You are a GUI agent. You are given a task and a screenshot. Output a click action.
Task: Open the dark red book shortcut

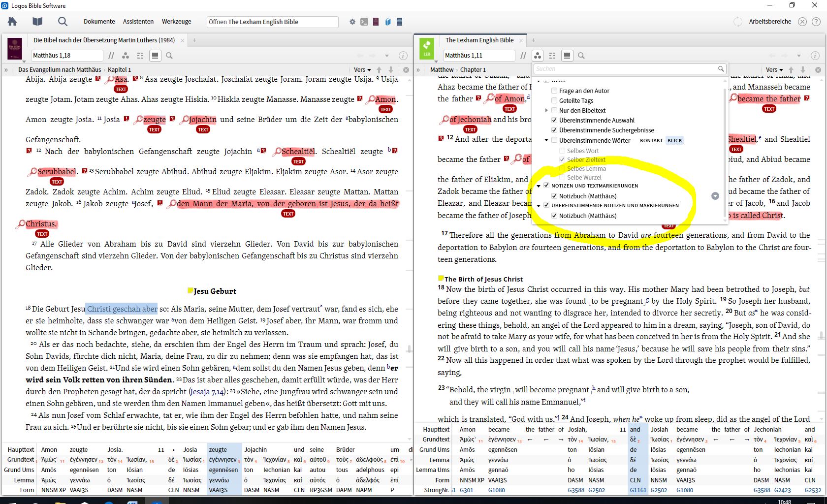(x=376, y=22)
